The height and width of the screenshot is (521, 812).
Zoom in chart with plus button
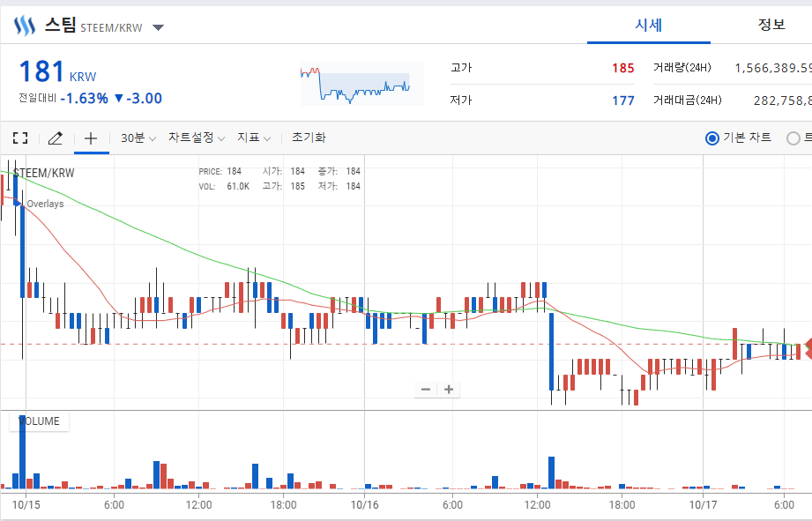(x=449, y=390)
